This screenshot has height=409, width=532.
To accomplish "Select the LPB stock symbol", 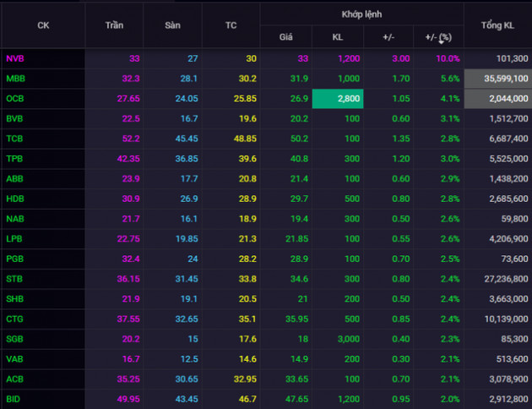I will [14, 238].
